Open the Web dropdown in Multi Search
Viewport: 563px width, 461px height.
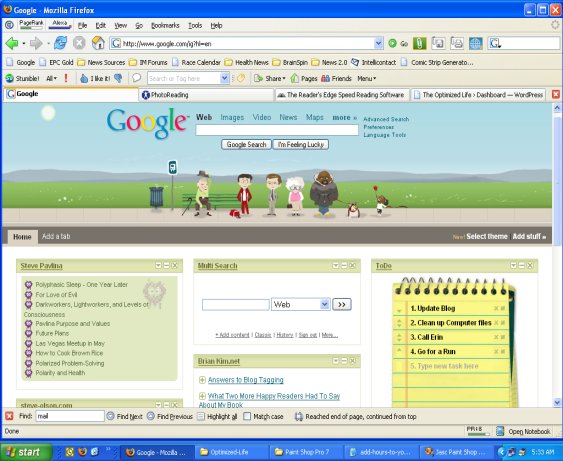tap(325, 304)
